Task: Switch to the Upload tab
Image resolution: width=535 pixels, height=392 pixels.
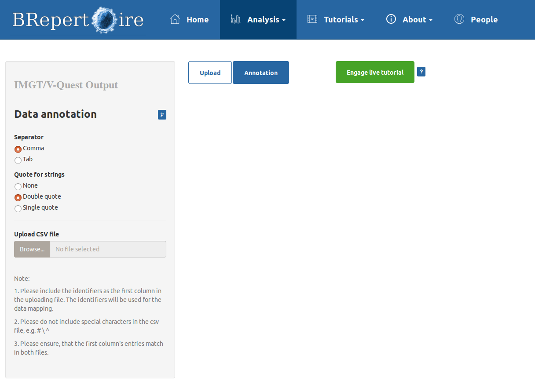Action: [x=210, y=73]
